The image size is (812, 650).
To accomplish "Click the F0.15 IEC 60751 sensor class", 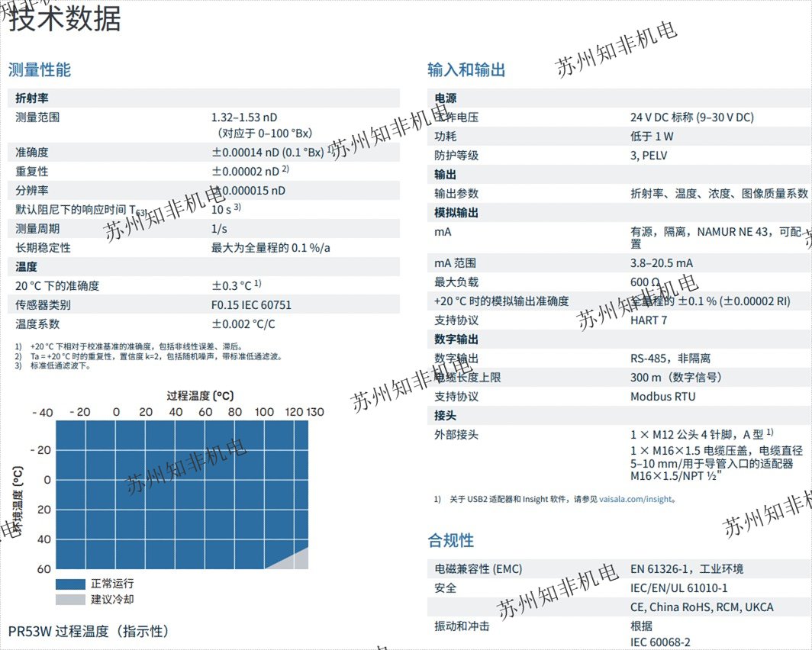I will pos(251,305).
